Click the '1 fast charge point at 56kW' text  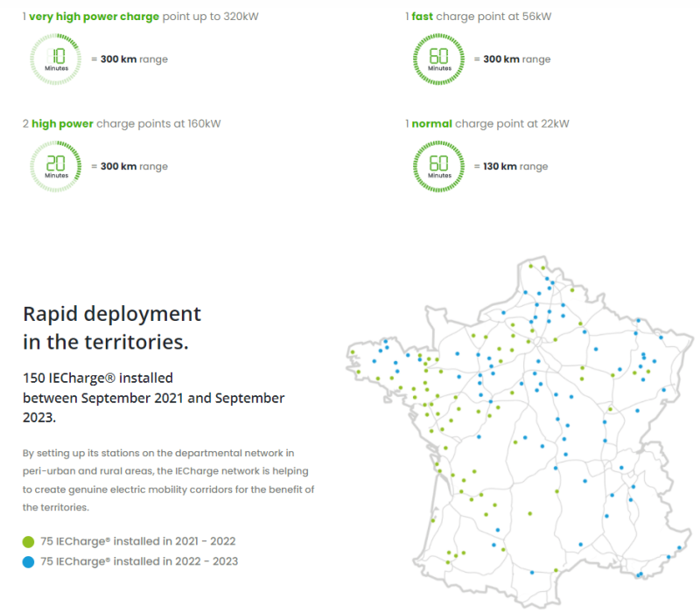tap(478, 17)
